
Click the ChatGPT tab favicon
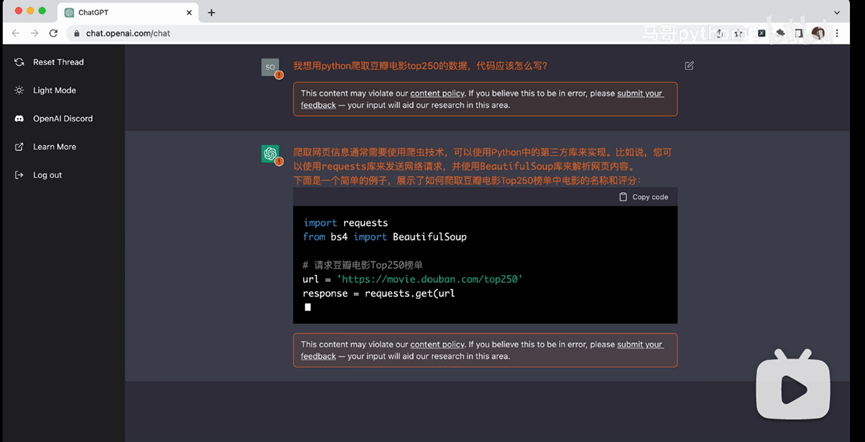click(69, 12)
